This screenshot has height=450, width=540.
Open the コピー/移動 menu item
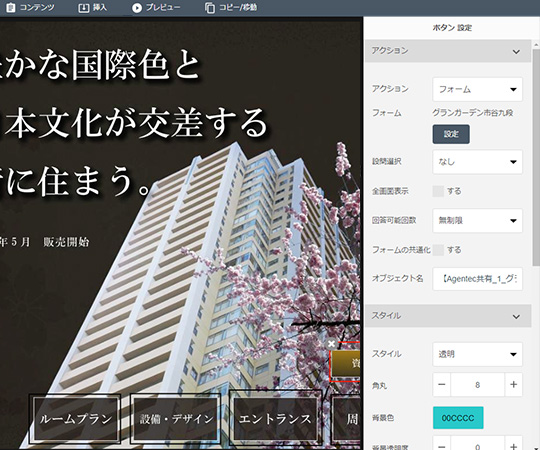tap(231, 8)
